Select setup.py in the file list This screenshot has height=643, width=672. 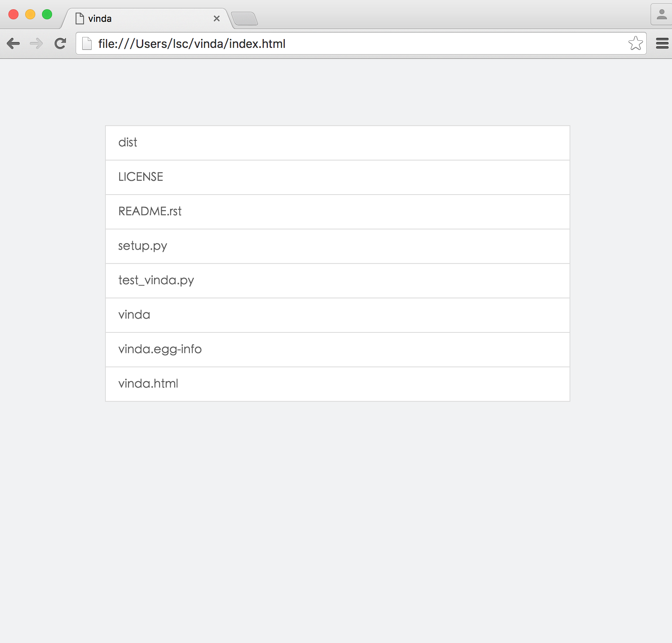click(338, 246)
